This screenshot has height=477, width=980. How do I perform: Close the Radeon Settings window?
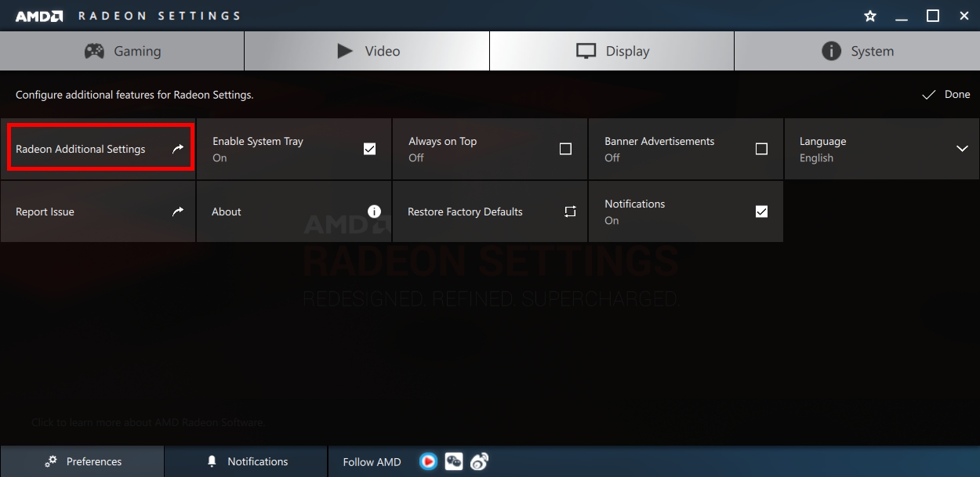pyautogui.click(x=964, y=16)
